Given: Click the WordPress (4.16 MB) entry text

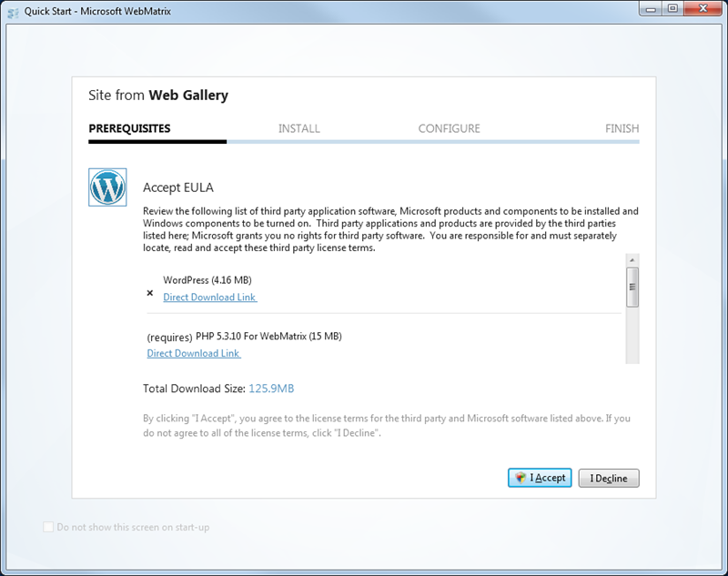Looking at the screenshot, I should pyautogui.click(x=207, y=280).
